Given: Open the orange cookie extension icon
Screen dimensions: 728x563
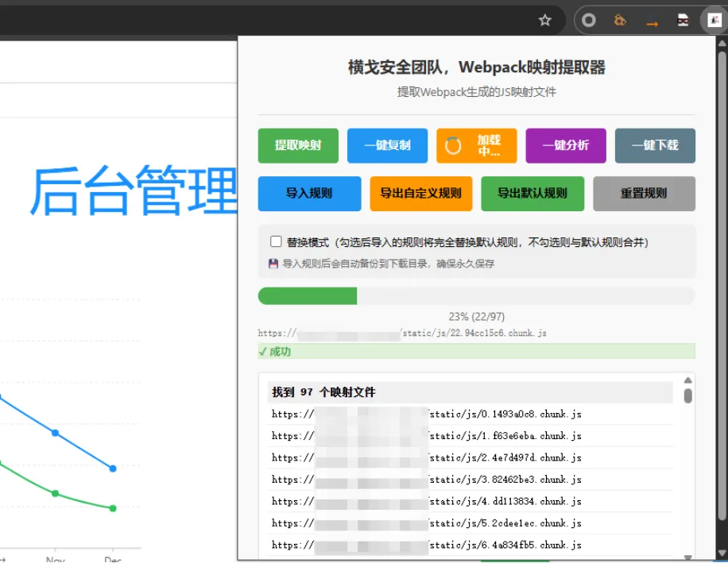Looking at the screenshot, I should click(620, 20).
